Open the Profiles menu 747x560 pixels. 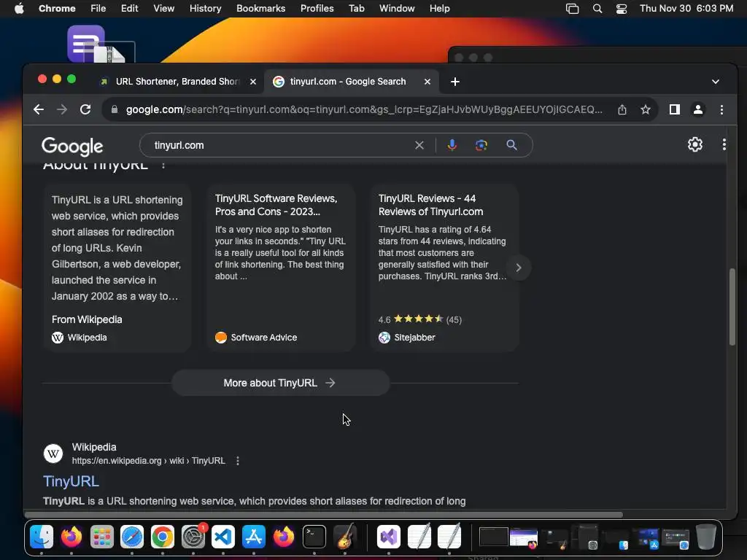[317, 9]
